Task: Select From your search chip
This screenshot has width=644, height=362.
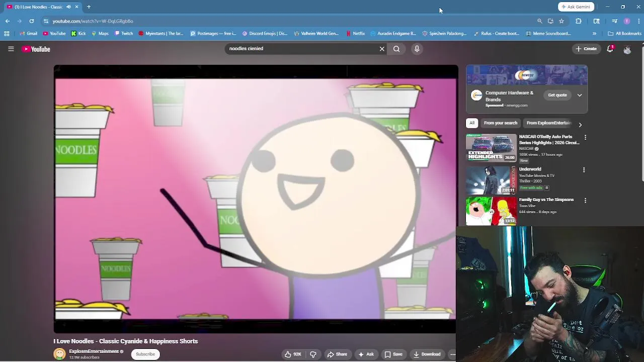Action: point(501,123)
